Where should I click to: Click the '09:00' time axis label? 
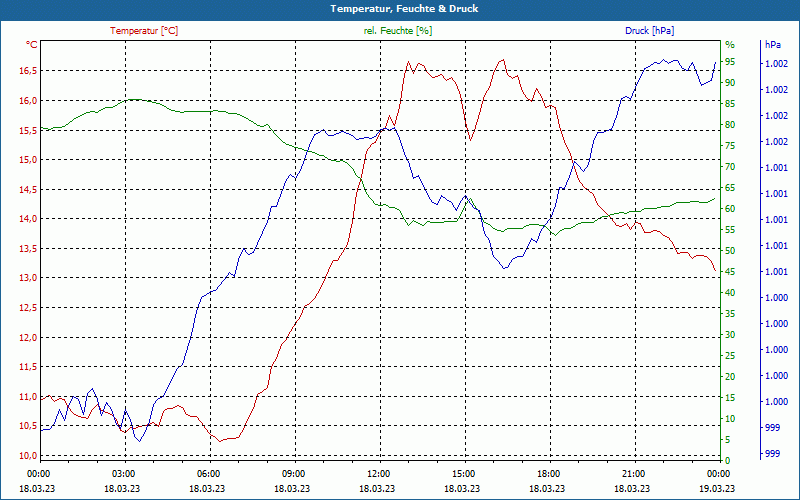click(x=292, y=473)
